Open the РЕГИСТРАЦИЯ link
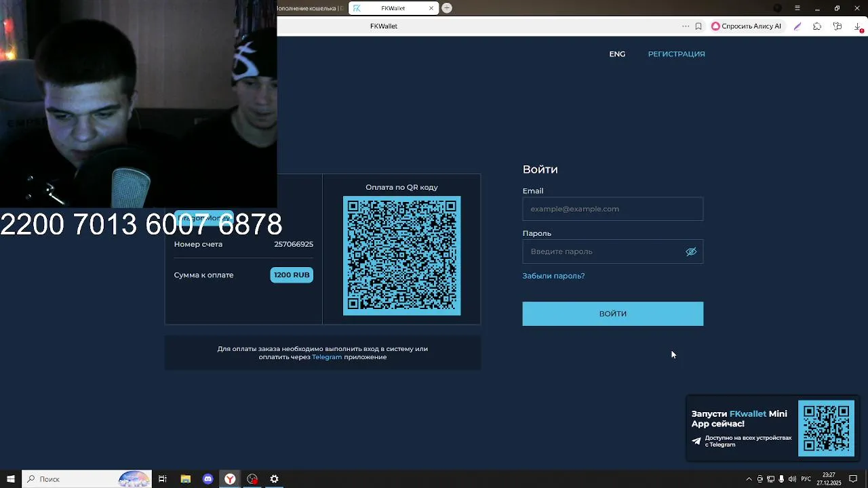This screenshot has height=488, width=868. coord(676,54)
